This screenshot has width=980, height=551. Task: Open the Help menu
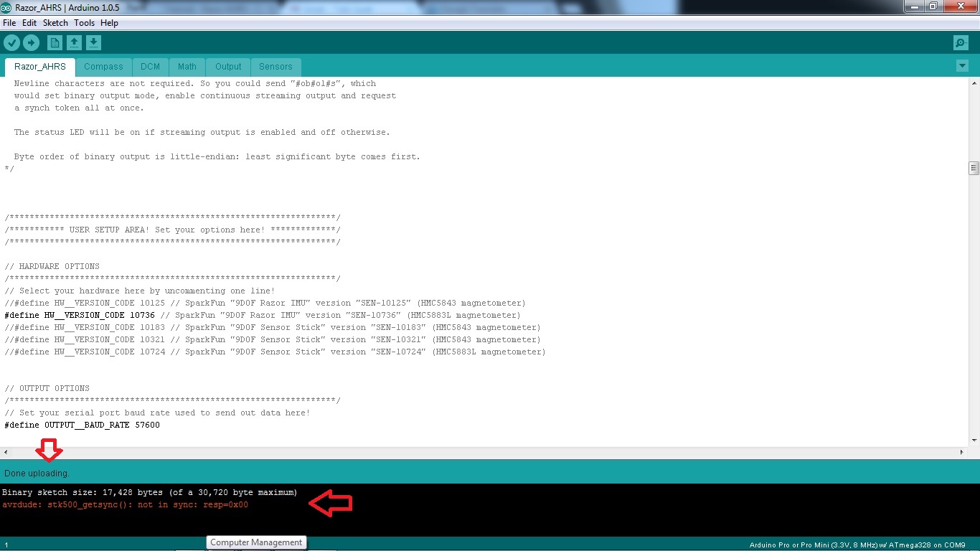coord(109,23)
